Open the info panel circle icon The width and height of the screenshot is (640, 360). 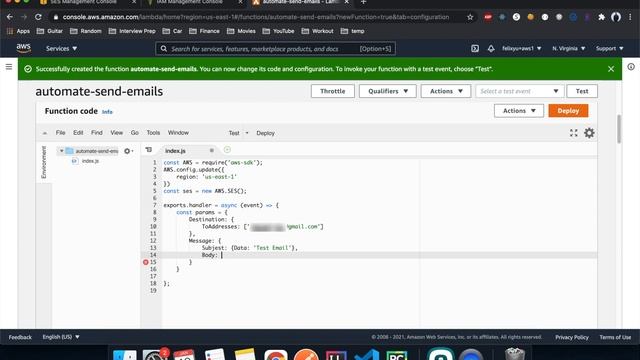[631, 67]
